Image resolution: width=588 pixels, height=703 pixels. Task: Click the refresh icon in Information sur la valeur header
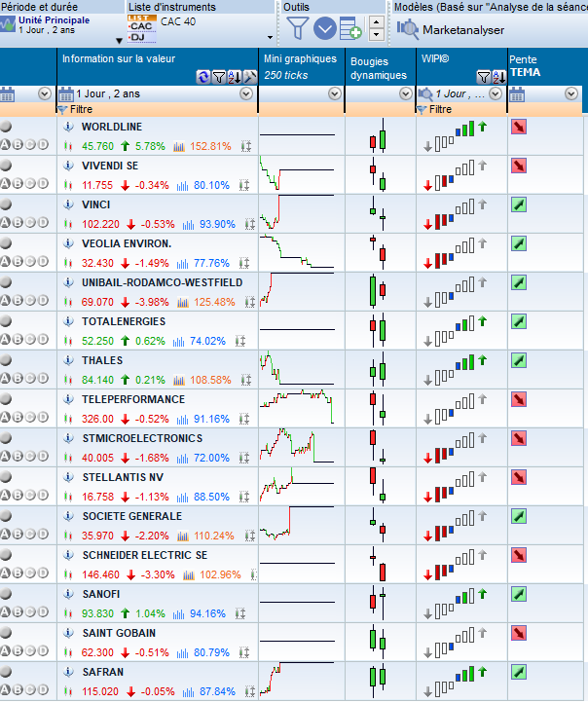(203, 77)
